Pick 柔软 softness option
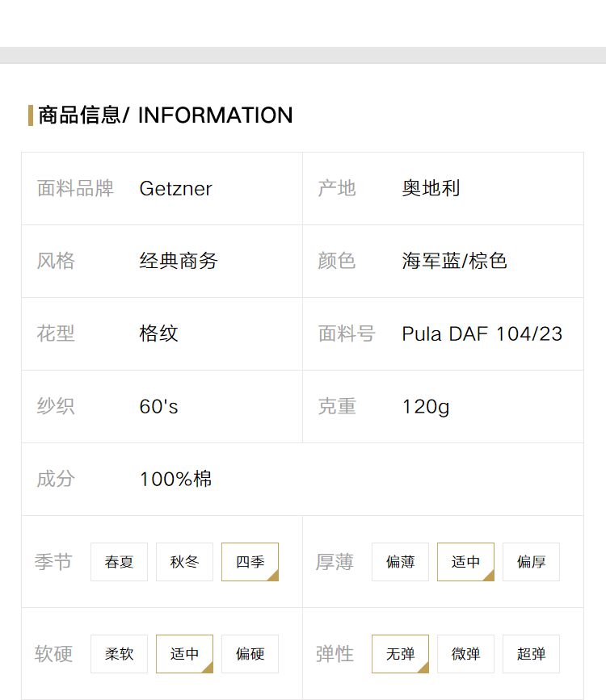The height and width of the screenshot is (700, 606). 119,653
